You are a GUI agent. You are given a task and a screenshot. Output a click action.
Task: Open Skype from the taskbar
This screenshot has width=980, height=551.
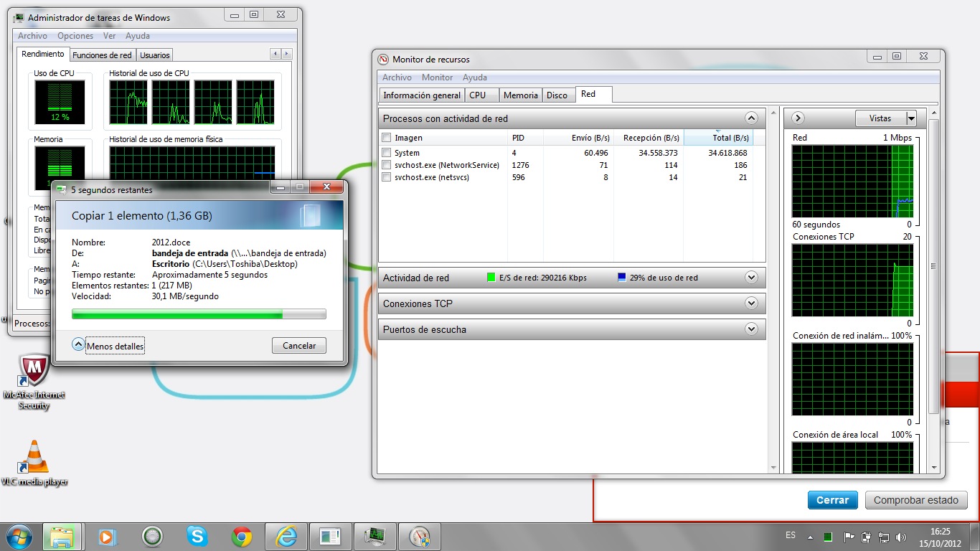click(197, 537)
